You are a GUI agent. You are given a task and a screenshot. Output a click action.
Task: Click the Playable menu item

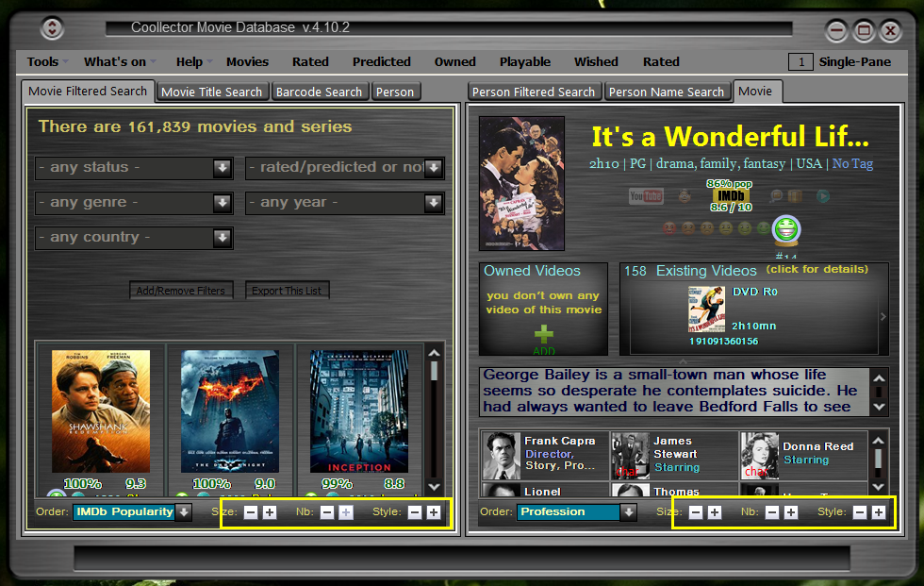pyautogui.click(x=525, y=62)
